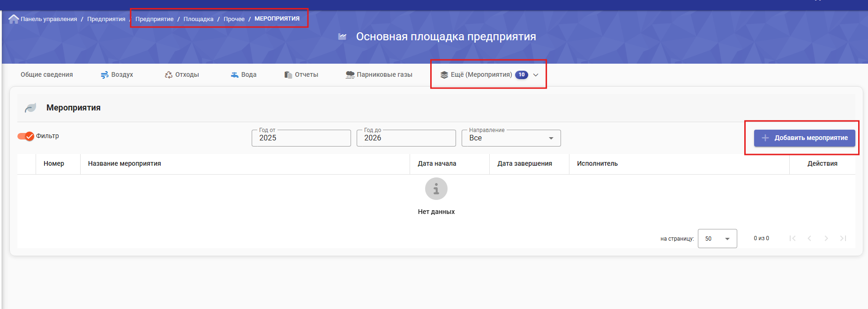
Task: Click Исполнитель column header
Action: tap(597, 163)
